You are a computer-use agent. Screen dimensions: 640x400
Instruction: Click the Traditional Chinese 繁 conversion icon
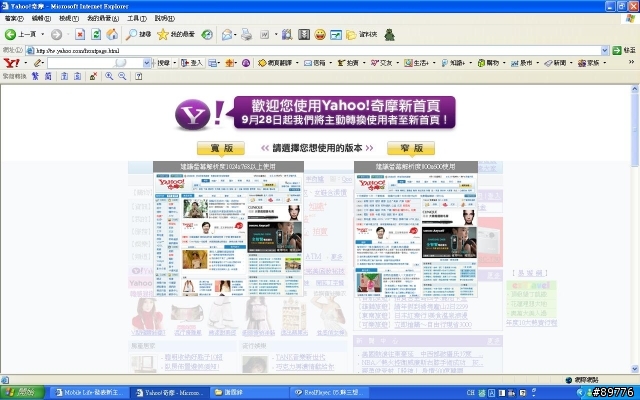(x=35, y=76)
